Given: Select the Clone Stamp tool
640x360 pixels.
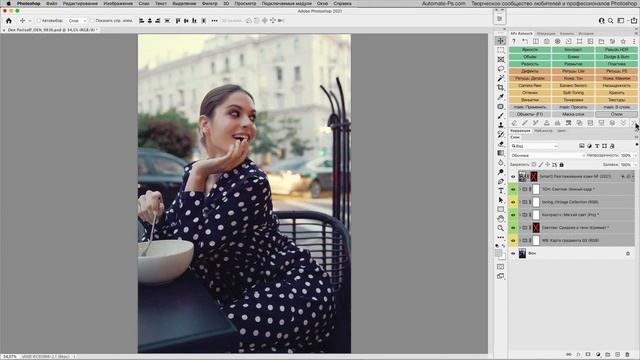Looking at the screenshot, I should [500, 125].
